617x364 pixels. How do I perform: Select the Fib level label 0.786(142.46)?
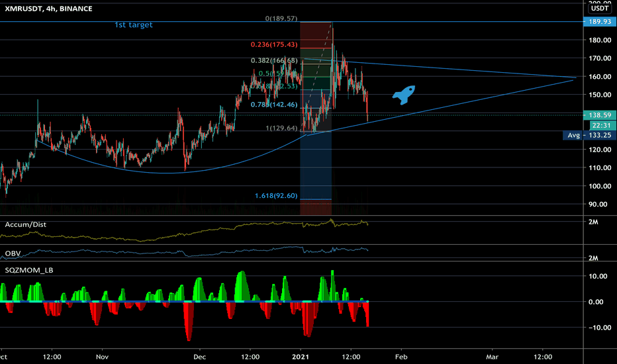pos(274,105)
